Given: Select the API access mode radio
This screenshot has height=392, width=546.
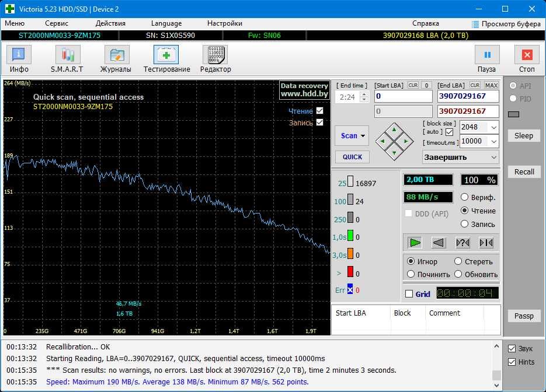Looking at the screenshot, I should click(x=513, y=86).
